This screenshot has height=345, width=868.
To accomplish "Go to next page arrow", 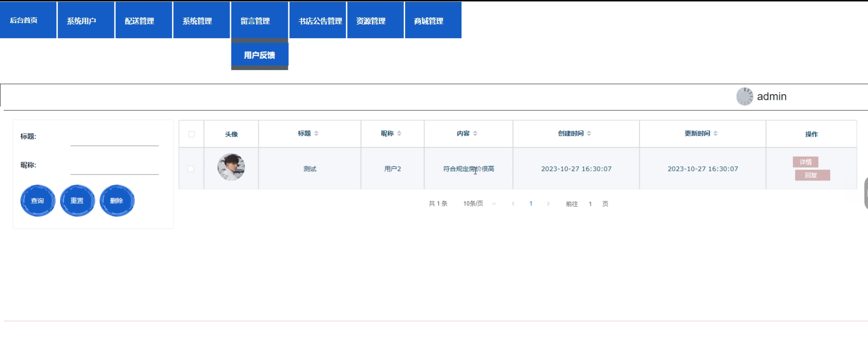I will [x=548, y=204].
